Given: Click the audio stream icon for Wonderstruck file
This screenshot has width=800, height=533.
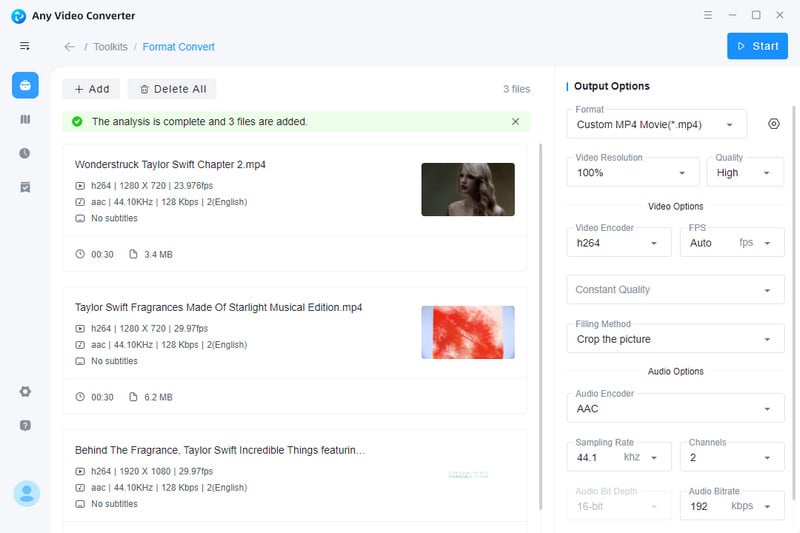Looking at the screenshot, I should (80, 202).
